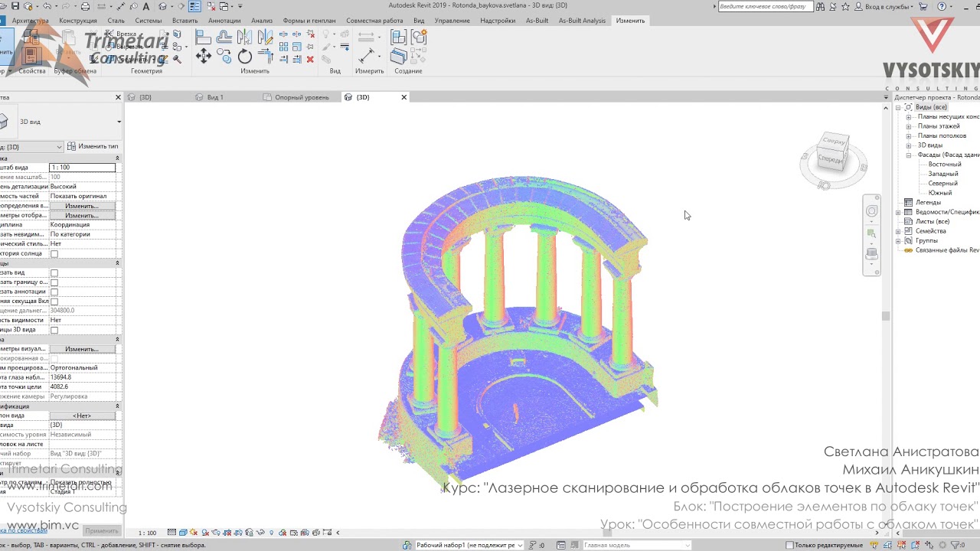The image size is (980, 551).
Task: Select Mirror – Pick Axis tool
Action: pos(245,36)
